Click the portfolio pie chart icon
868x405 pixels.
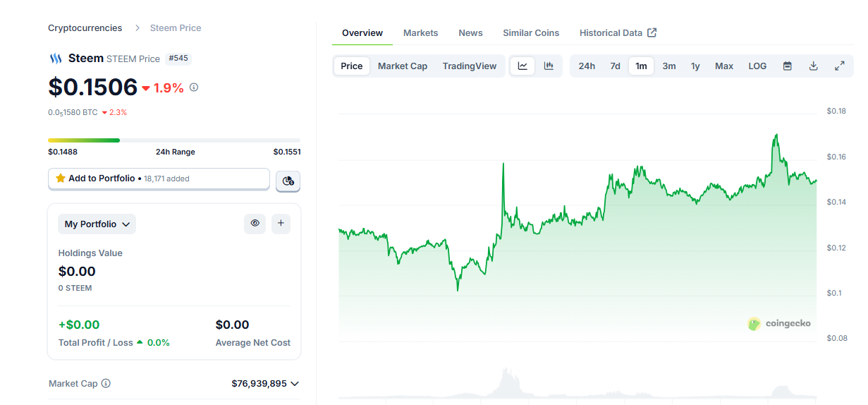pos(288,181)
